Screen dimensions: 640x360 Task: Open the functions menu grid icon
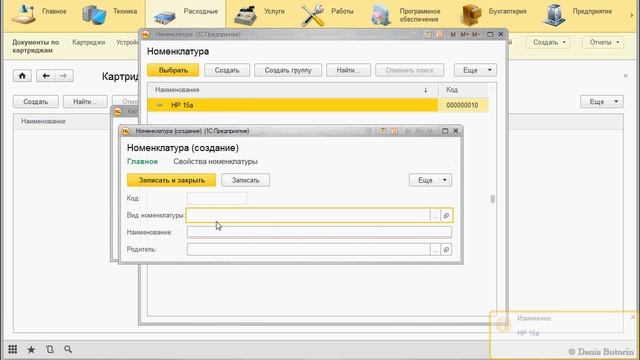pyautogui.click(x=13, y=349)
